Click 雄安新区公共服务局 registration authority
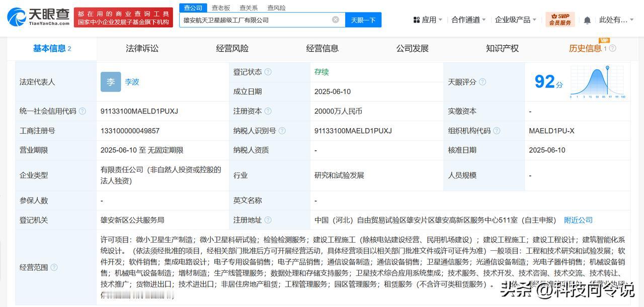This screenshot has height=307, width=644. pyautogui.click(x=132, y=220)
